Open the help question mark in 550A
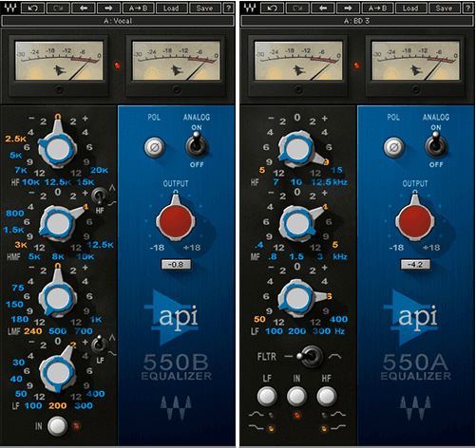The height and width of the screenshot is (448, 476). click(467, 8)
